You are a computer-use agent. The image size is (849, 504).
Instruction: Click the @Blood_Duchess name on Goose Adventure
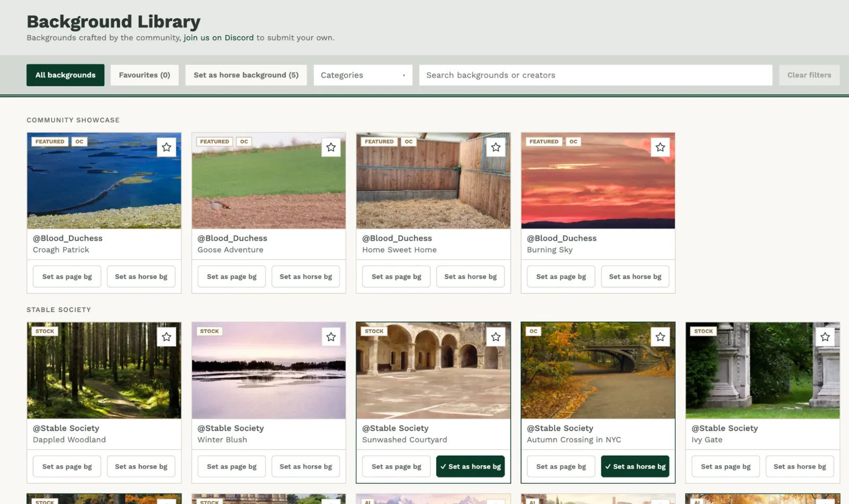[x=232, y=238]
